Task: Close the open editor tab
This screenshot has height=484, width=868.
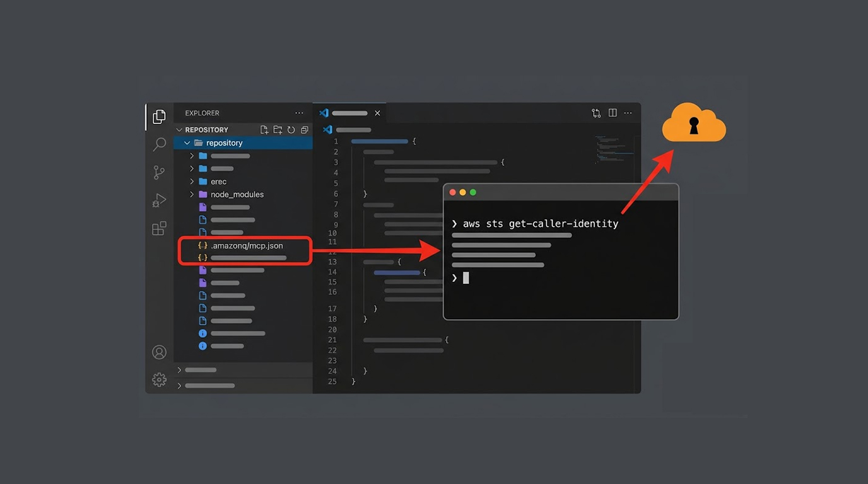Action: point(377,113)
